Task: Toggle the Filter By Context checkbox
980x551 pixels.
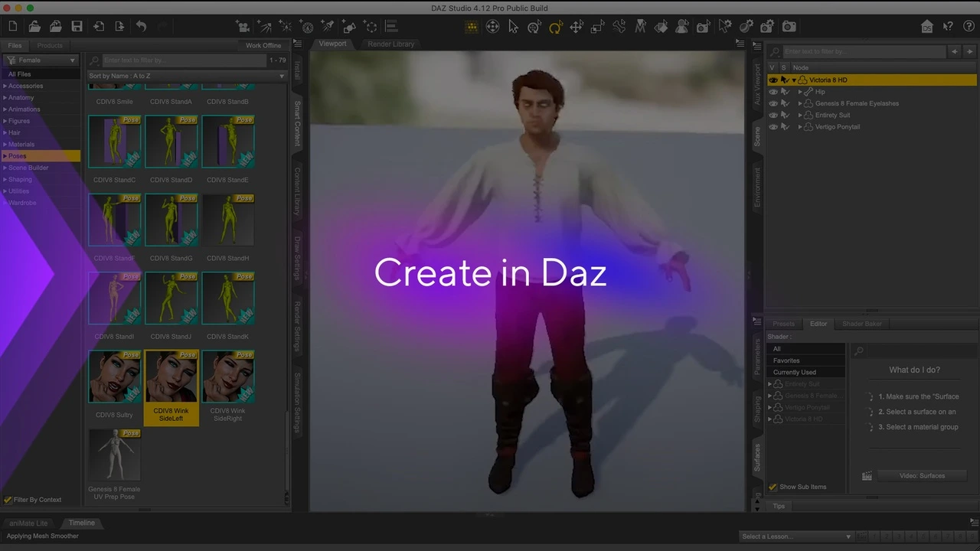Action: [8, 500]
